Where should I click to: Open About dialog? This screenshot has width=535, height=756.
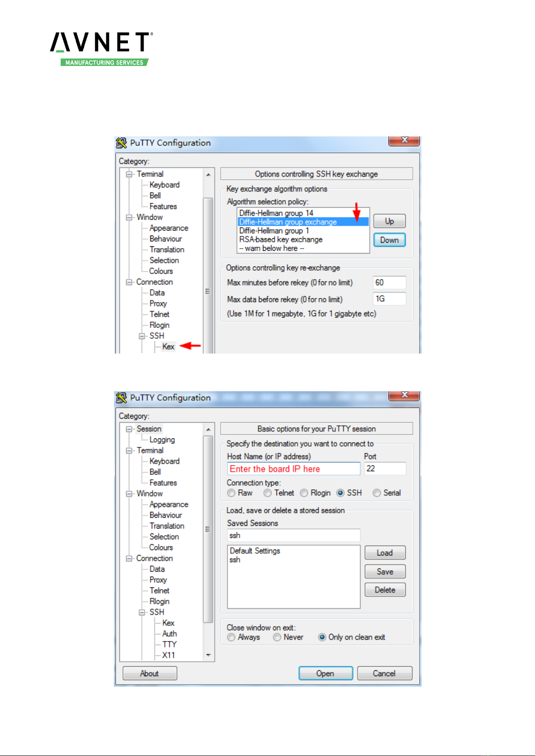pos(149,673)
